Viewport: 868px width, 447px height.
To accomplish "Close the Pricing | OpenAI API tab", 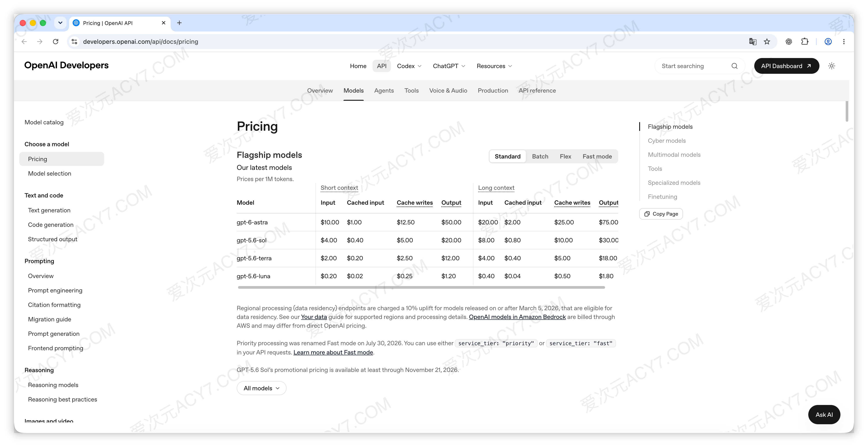I will [x=164, y=23].
